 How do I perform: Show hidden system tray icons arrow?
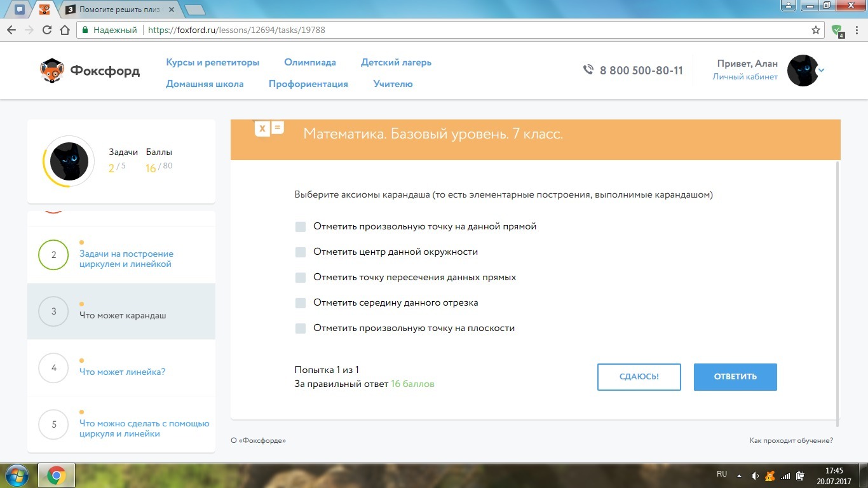pos(739,476)
